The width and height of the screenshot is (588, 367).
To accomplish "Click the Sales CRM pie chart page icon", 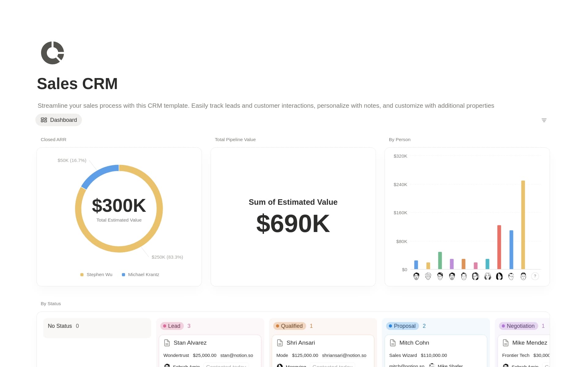I will 52,53.
